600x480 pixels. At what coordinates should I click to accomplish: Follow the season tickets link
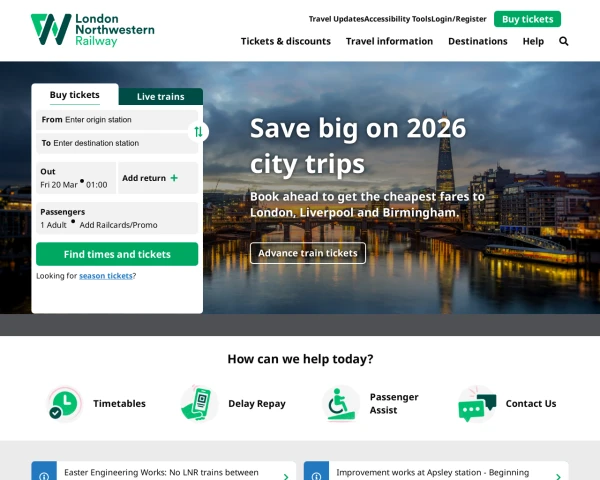coord(106,276)
